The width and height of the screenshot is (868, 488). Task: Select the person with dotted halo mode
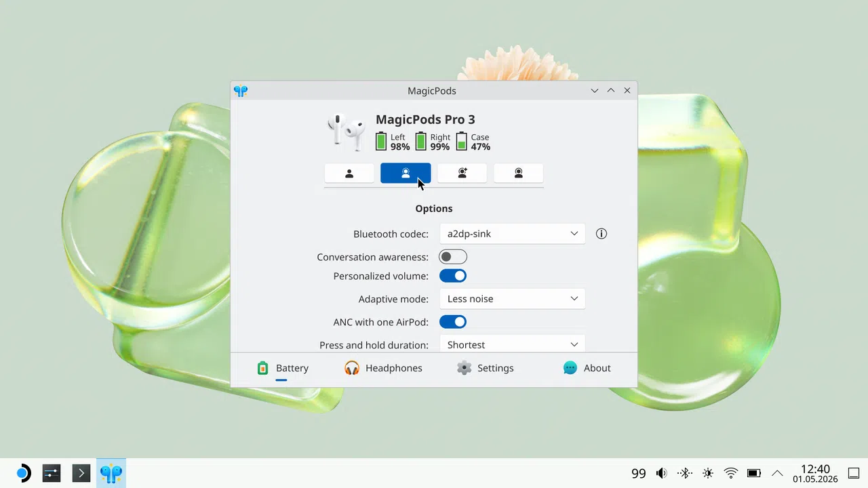pyautogui.click(x=406, y=174)
